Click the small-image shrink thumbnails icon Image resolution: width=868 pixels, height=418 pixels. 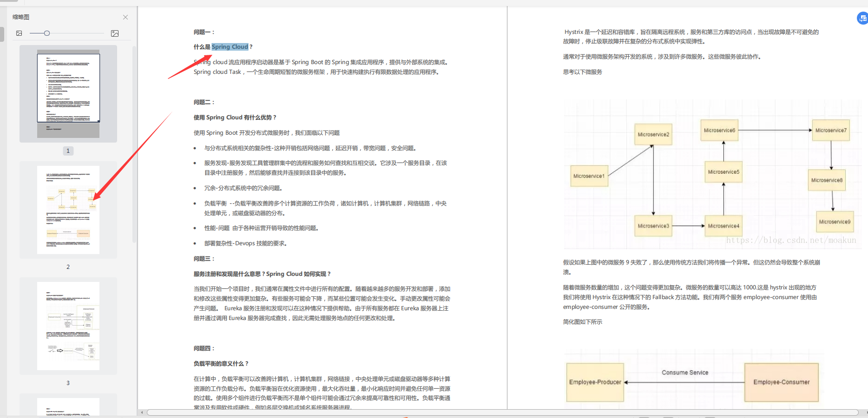click(x=19, y=33)
